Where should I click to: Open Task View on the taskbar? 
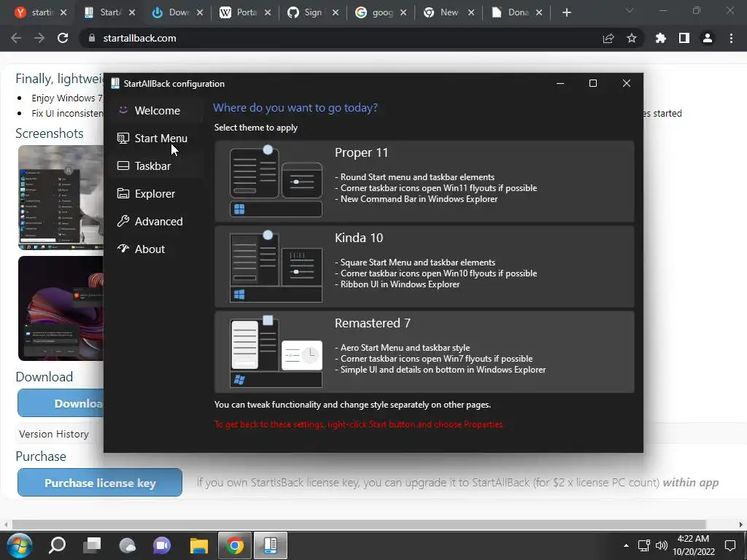click(92, 545)
